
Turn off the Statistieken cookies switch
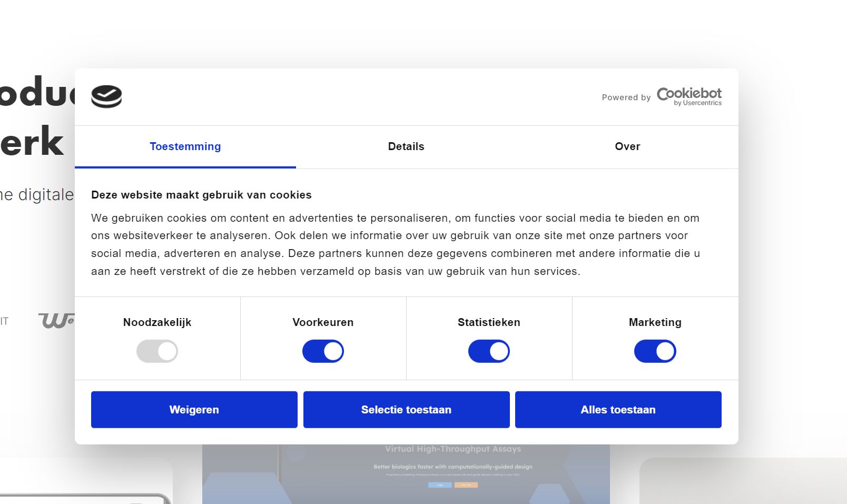[x=489, y=351]
